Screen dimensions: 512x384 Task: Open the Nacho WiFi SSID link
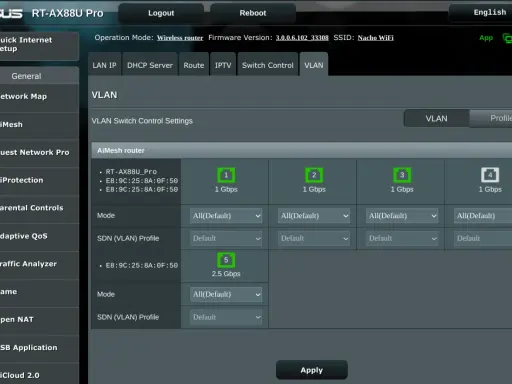376,38
